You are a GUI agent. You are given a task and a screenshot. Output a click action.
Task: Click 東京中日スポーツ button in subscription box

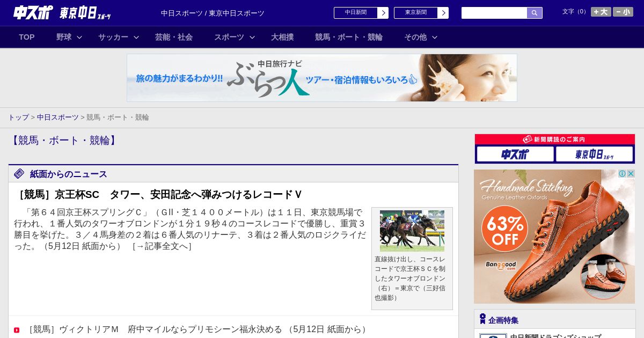click(x=595, y=154)
